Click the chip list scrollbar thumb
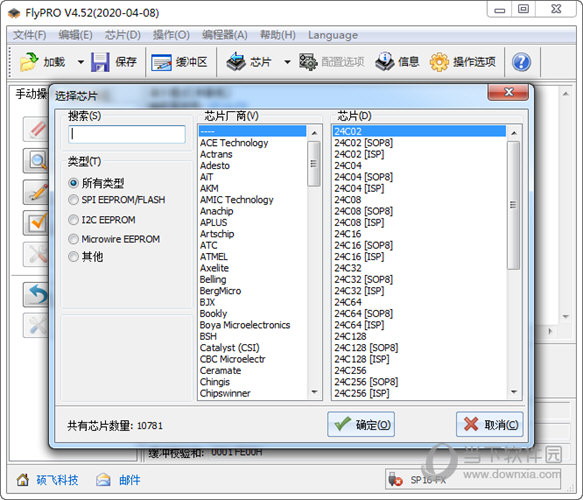The image size is (583, 500). point(513,205)
